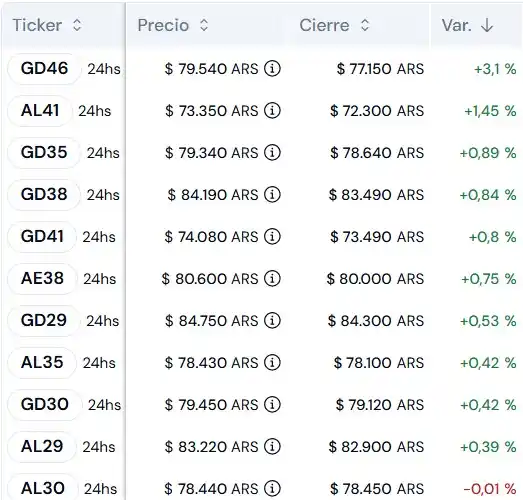523x500 pixels.
Task: Click info icon next to AL41 price
Action: [272, 111]
